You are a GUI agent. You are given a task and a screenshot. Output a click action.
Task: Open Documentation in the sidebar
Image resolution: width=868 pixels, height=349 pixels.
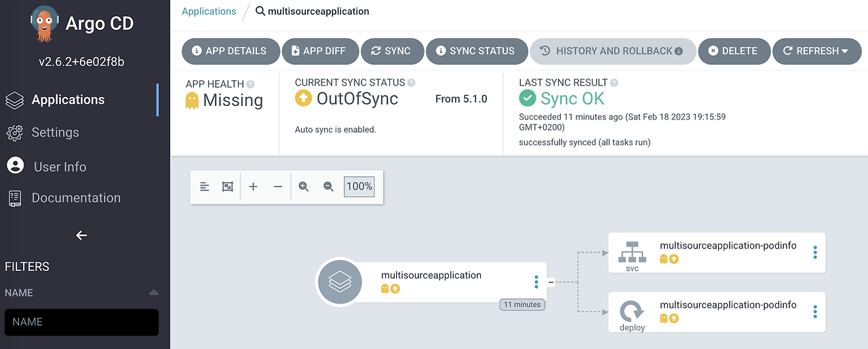(63, 198)
